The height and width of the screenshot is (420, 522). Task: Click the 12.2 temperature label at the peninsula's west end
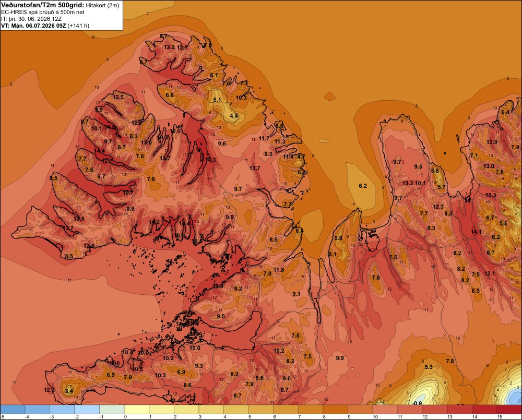pyautogui.click(x=49, y=390)
